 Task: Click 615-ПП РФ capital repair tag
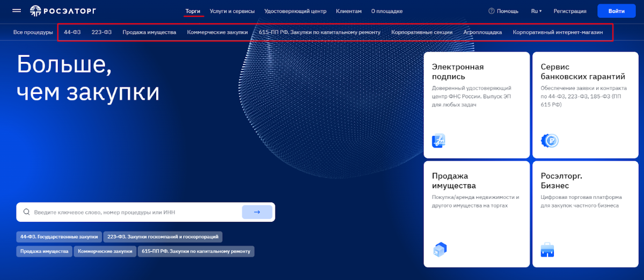point(196,251)
